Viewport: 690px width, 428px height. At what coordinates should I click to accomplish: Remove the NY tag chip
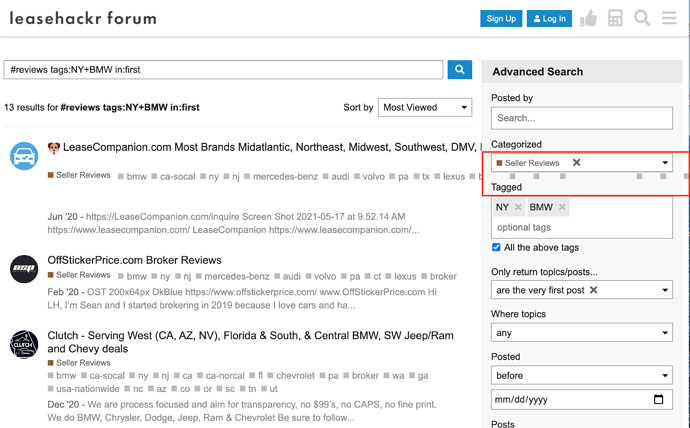(x=518, y=207)
